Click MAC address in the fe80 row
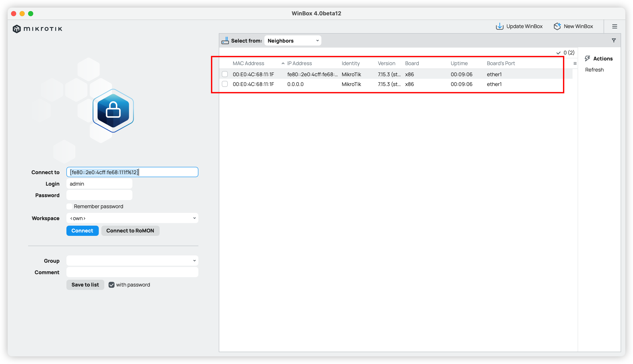The width and height of the screenshot is (633, 364). click(253, 74)
